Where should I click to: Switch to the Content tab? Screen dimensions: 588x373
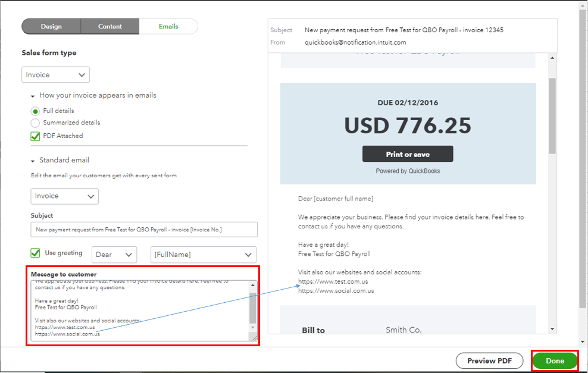tap(110, 26)
